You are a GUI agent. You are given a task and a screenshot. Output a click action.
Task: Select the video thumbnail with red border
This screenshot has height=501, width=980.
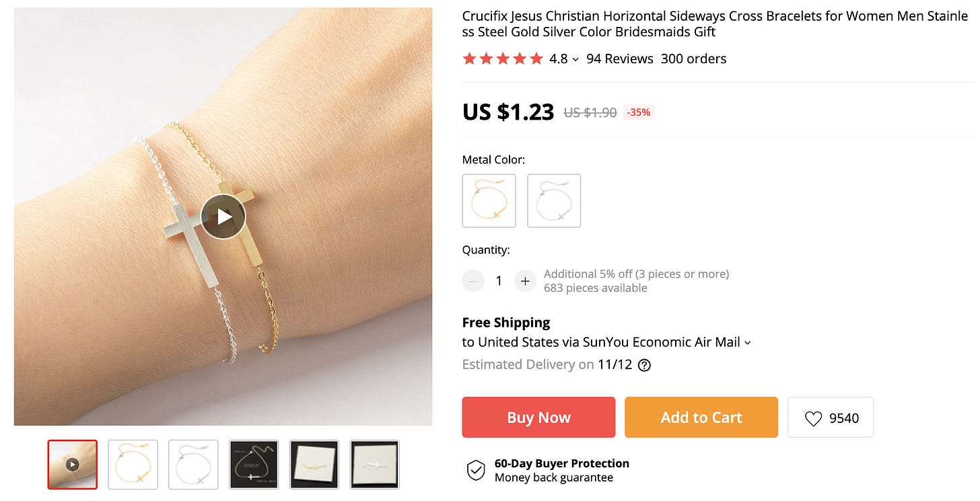pyautogui.click(x=73, y=465)
